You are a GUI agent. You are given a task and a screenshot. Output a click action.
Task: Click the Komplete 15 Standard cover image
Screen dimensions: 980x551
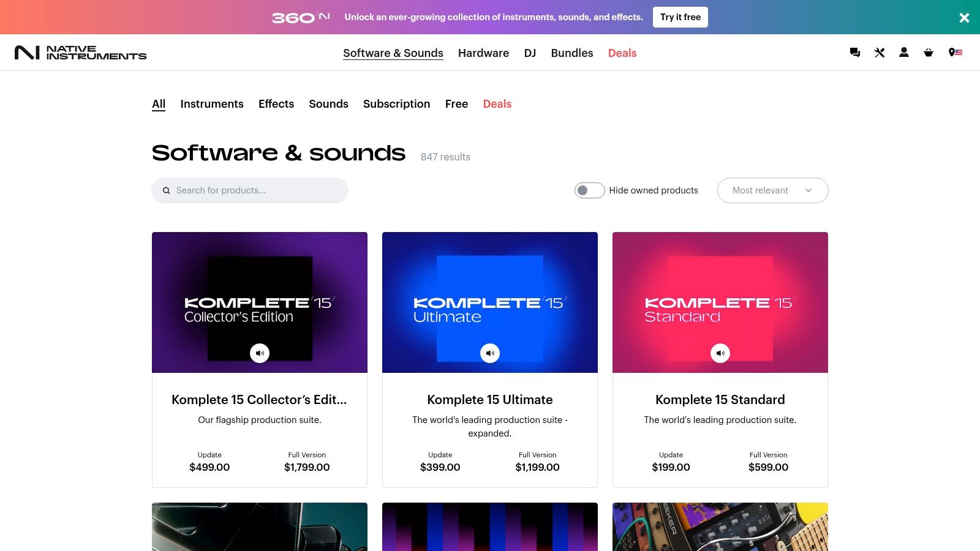click(720, 302)
